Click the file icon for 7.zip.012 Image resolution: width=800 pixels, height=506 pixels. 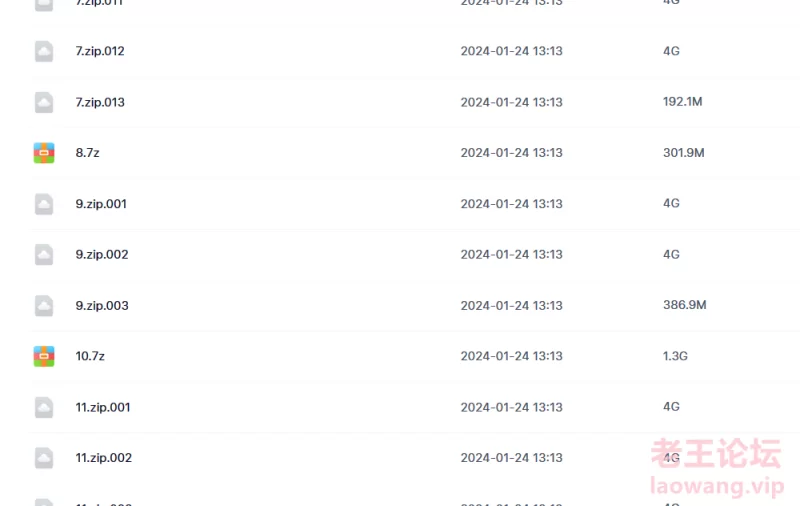[x=44, y=51]
